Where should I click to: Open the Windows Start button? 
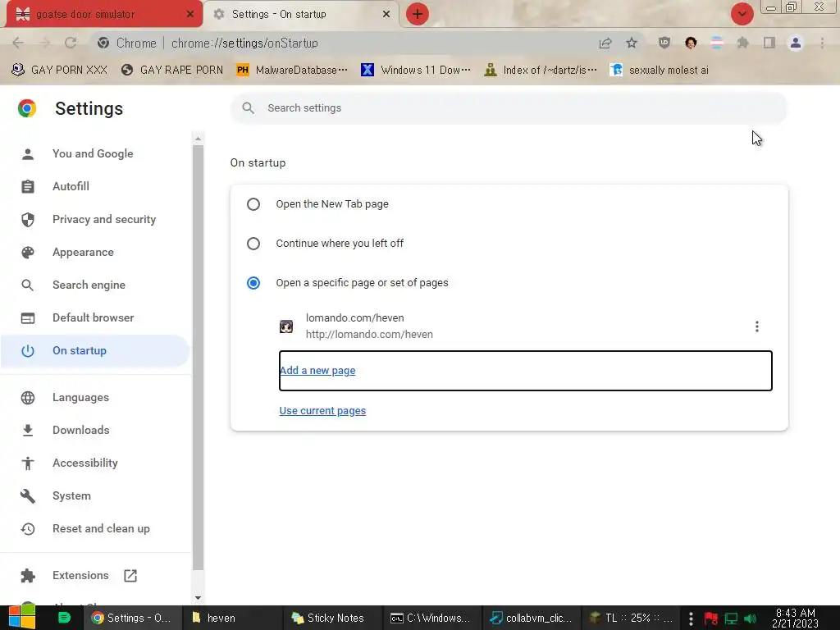point(22,617)
